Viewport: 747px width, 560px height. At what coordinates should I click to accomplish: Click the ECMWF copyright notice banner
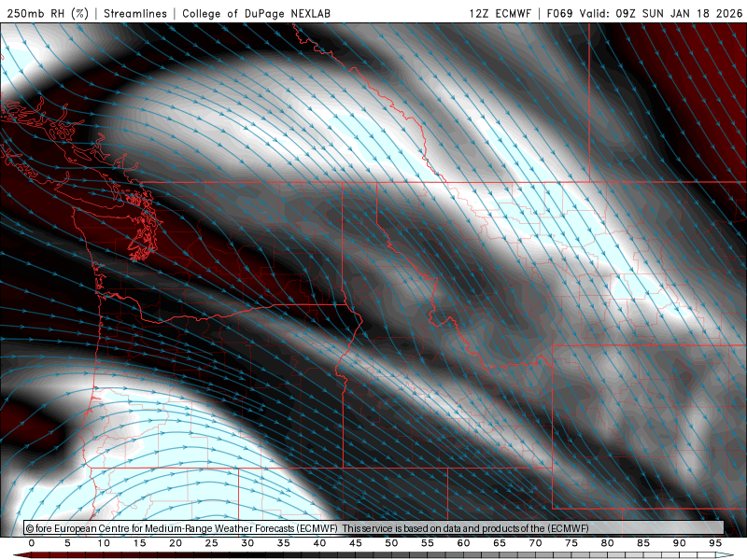pyautogui.click(x=373, y=528)
